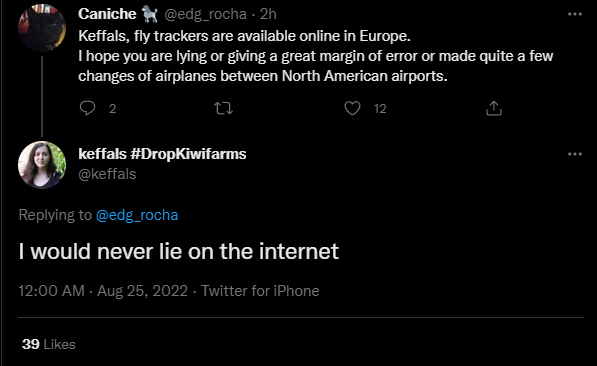Like Caniche's tweet with the heart icon
This screenshot has width=597, height=366.
pyautogui.click(x=352, y=108)
